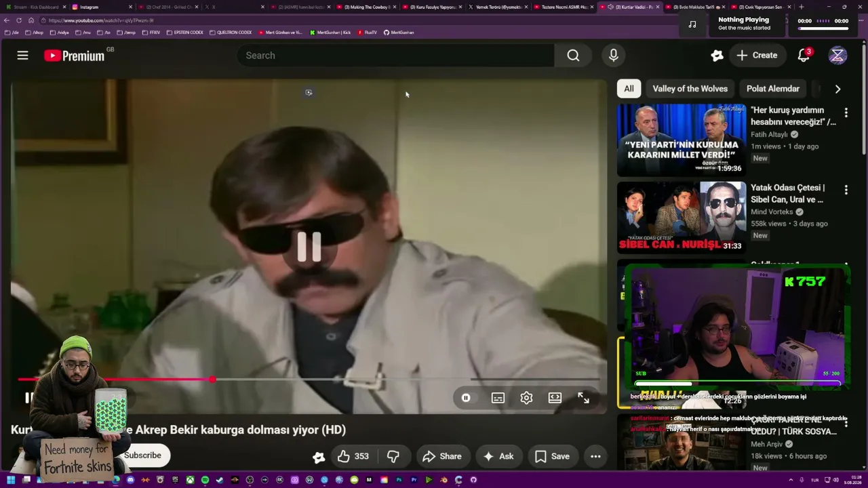This screenshot has height=488, width=868.
Task: Open the Yatak Odası Çetesi video title
Action: point(788,193)
